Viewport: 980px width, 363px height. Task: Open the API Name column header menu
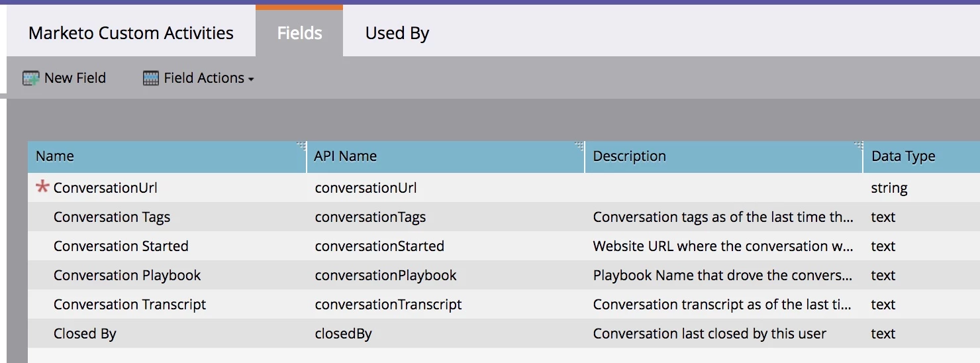click(x=579, y=146)
